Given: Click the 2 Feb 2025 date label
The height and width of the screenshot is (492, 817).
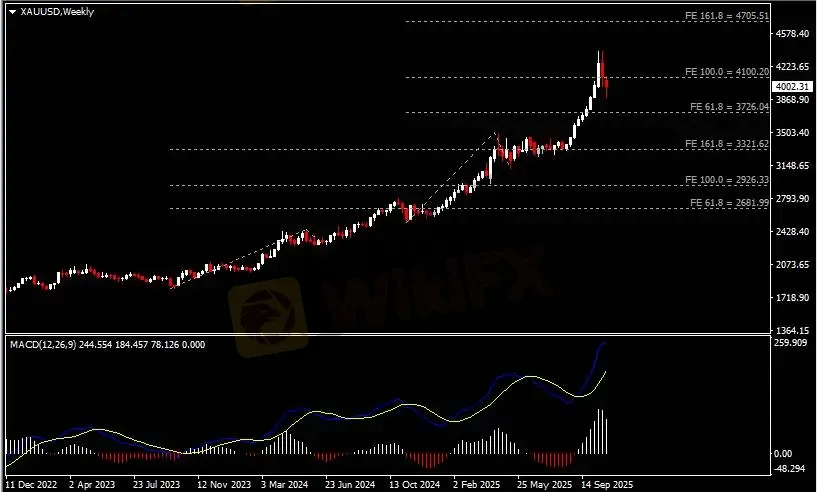Looking at the screenshot, I should 477,484.
